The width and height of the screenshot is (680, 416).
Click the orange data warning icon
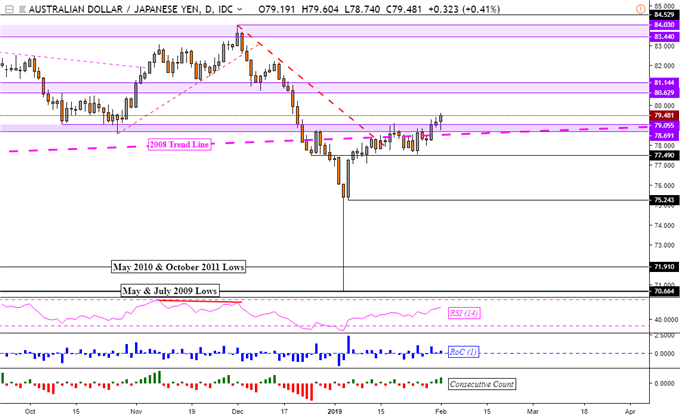pyautogui.click(x=641, y=9)
